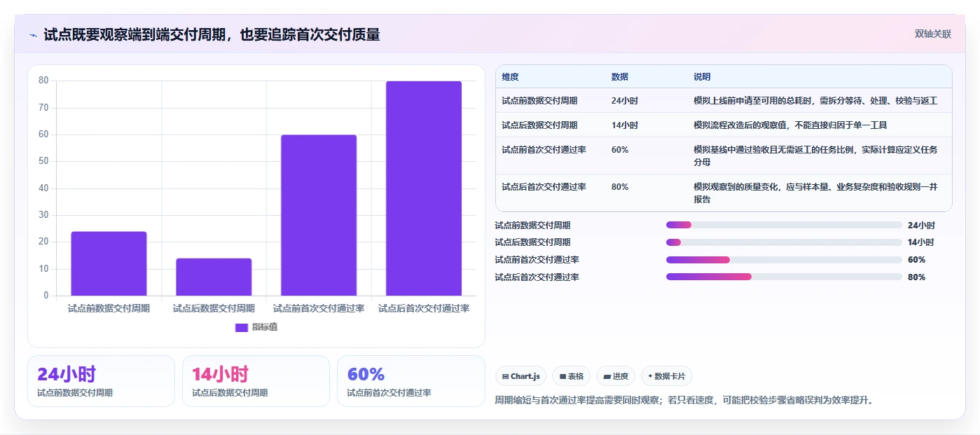This screenshot has width=980, height=435.
Task: Click the 60% table value
Action: point(620,150)
